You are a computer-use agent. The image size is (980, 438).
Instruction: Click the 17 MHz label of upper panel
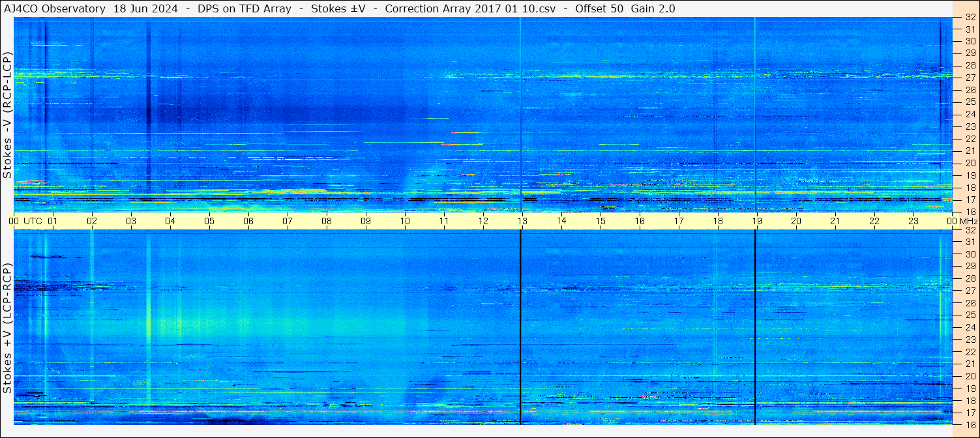[970, 199]
